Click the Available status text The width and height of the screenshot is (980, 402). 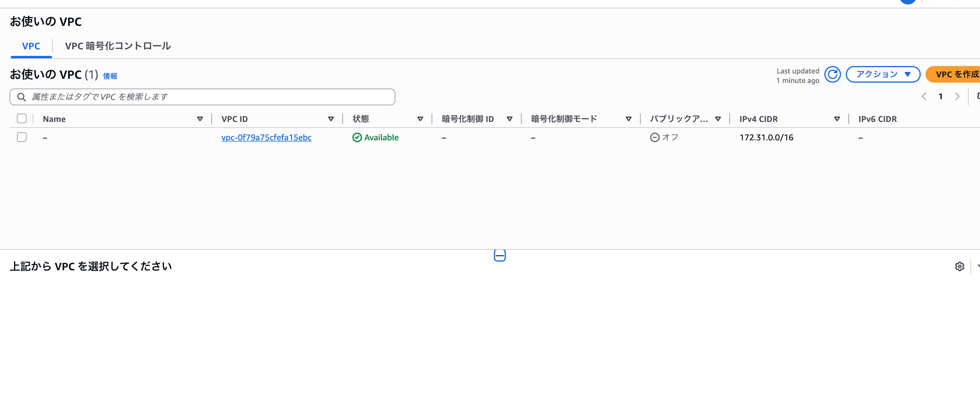coord(381,138)
